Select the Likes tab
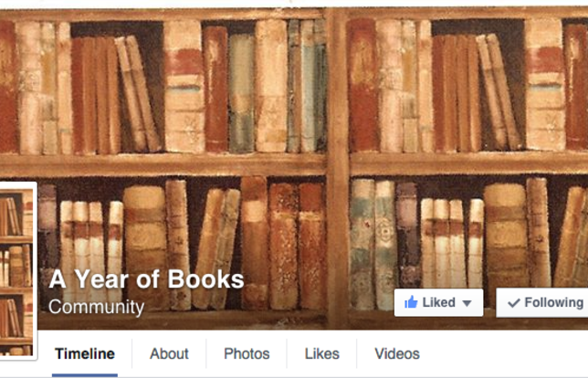The height and width of the screenshot is (378, 588). click(x=322, y=353)
